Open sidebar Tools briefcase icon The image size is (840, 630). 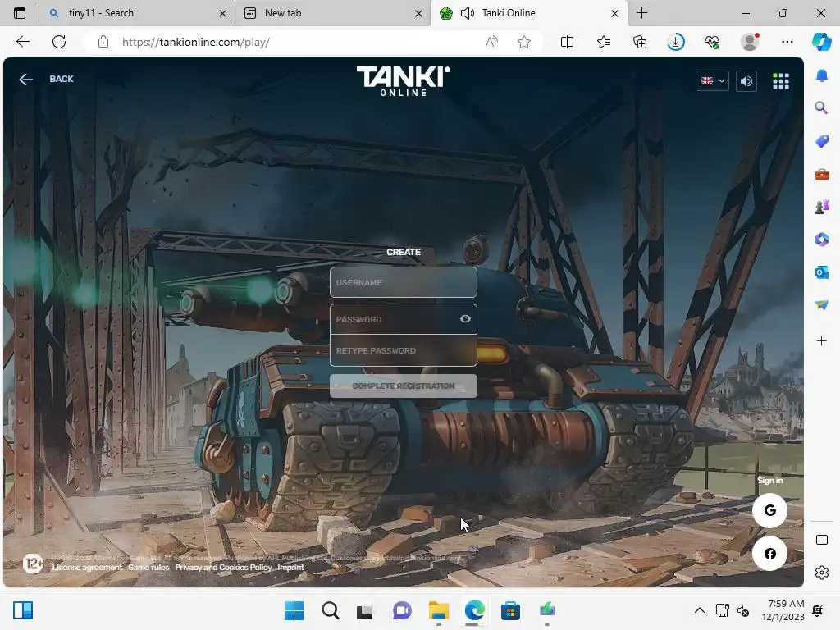(821, 174)
